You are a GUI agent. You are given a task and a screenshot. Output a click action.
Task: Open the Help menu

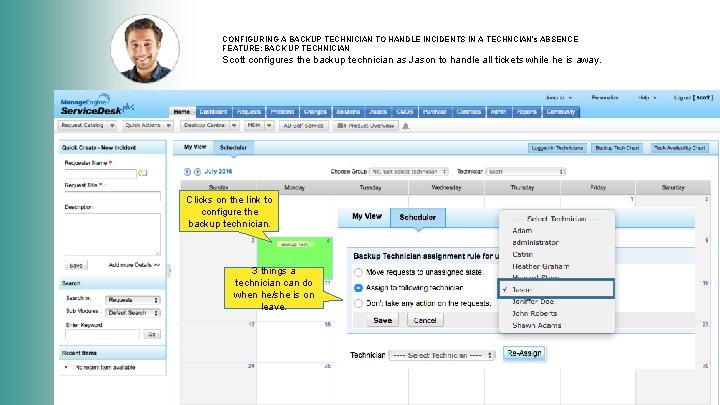tap(647, 98)
